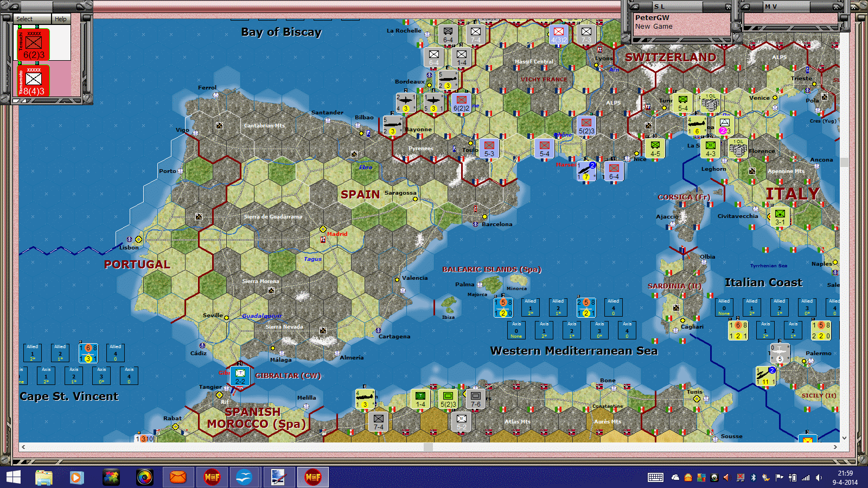Click Western Mediterranean Allied 4 sea box
The image size is (868, 488).
pyautogui.click(x=614, y=307)
